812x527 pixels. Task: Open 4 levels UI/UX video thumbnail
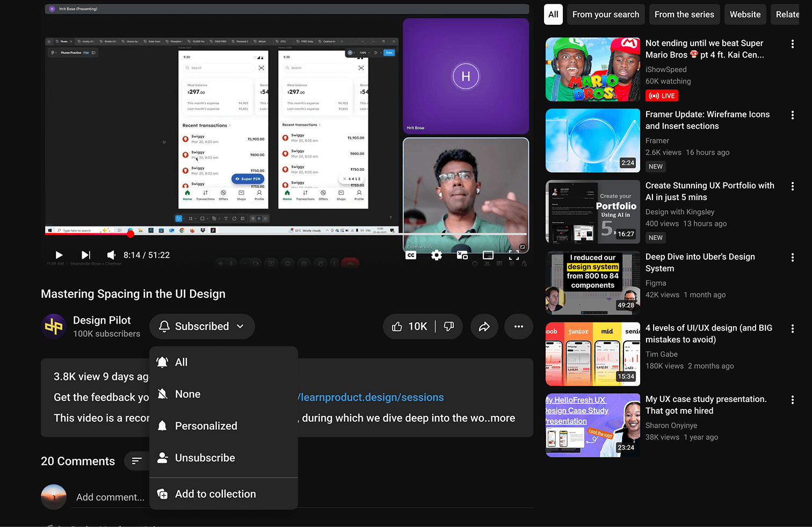pos(593,354)
